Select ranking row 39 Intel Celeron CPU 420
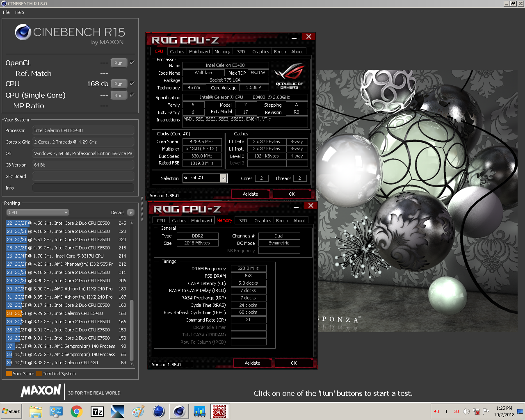 [x=66, y=363]
